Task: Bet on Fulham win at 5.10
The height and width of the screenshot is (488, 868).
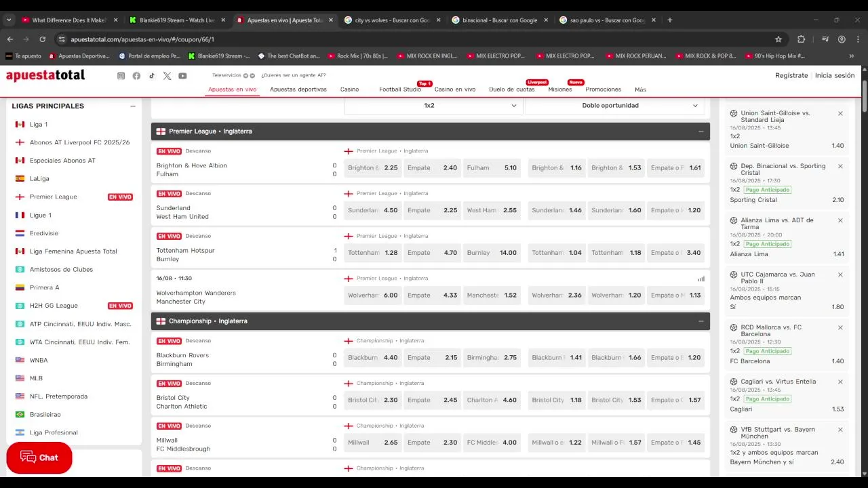Action: pos(492,168)
